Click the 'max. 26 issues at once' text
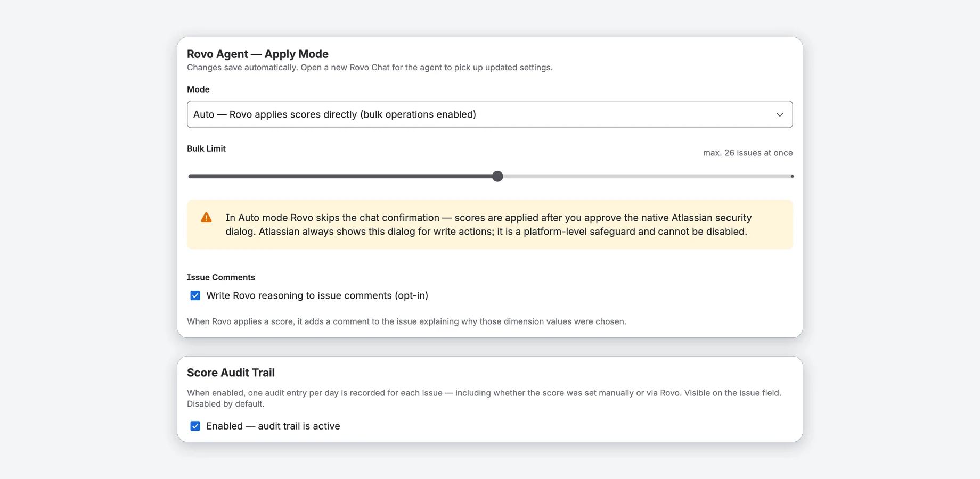 pos(748,153)
